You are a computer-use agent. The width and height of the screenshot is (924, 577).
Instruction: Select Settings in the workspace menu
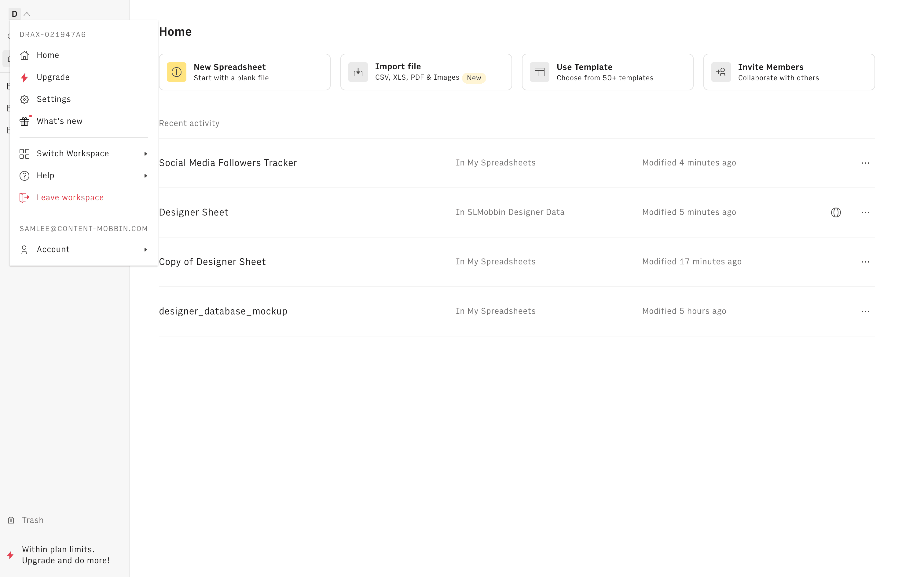53,99
